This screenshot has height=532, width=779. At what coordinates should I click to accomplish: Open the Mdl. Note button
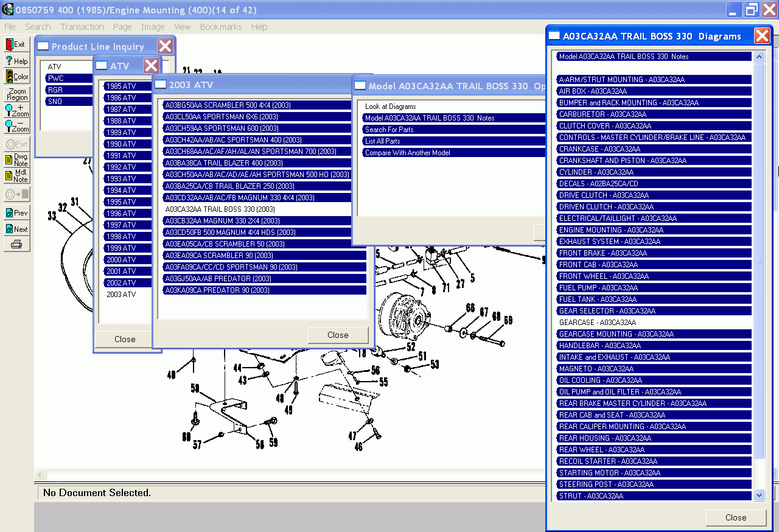coord(16,176)
